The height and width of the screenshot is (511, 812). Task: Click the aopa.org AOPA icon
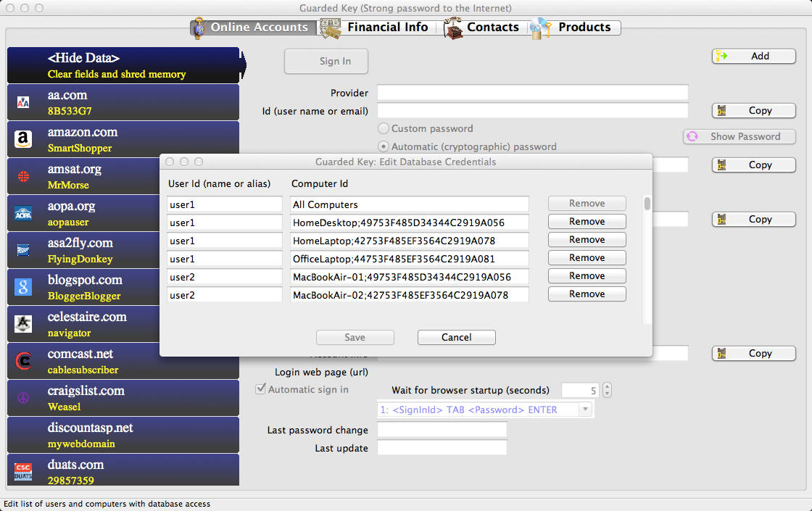coord(23,213)
